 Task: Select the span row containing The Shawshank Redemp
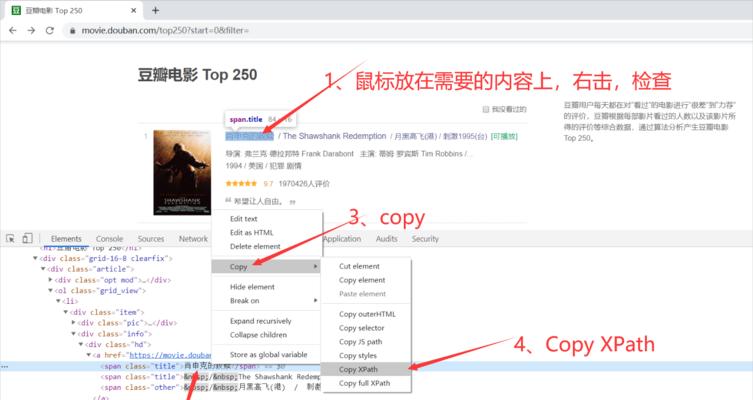click(x=211, y=377)
